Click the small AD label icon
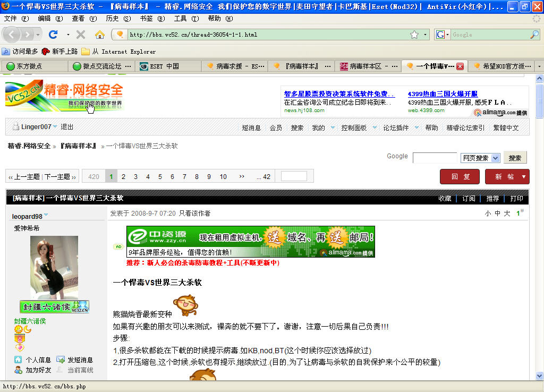This screenshot has height=392, width=544. [118, 246]
